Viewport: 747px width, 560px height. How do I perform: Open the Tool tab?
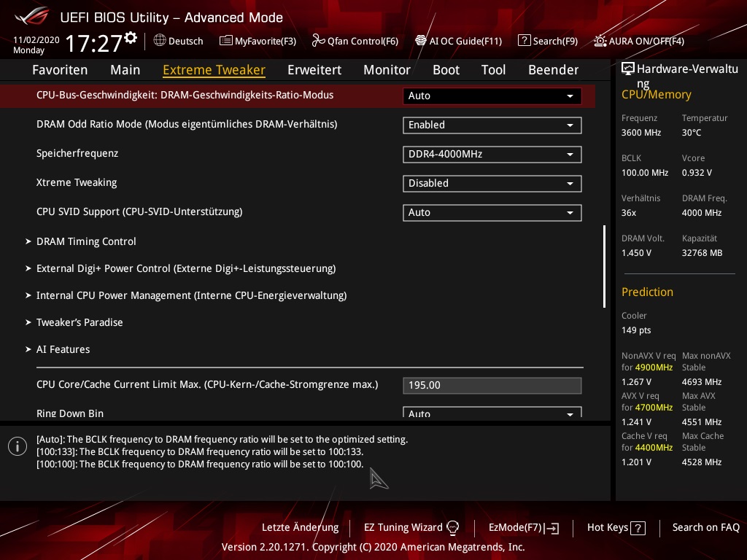pyautogui.click(x=493, y=70)
